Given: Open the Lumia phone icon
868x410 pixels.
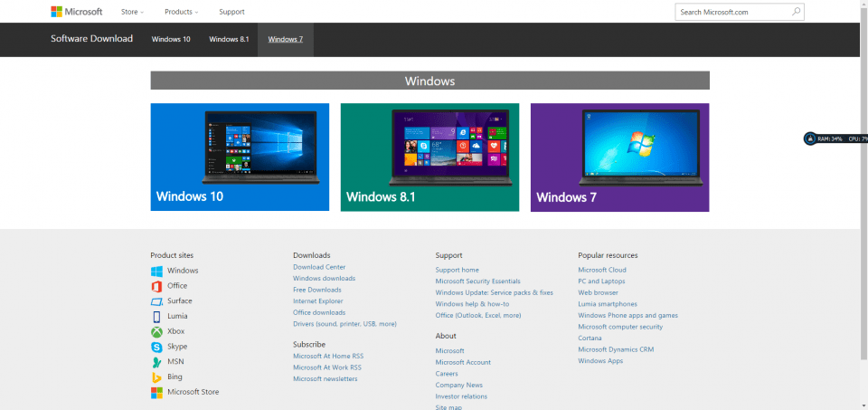Looking at the screenshot, I should 156,317.
